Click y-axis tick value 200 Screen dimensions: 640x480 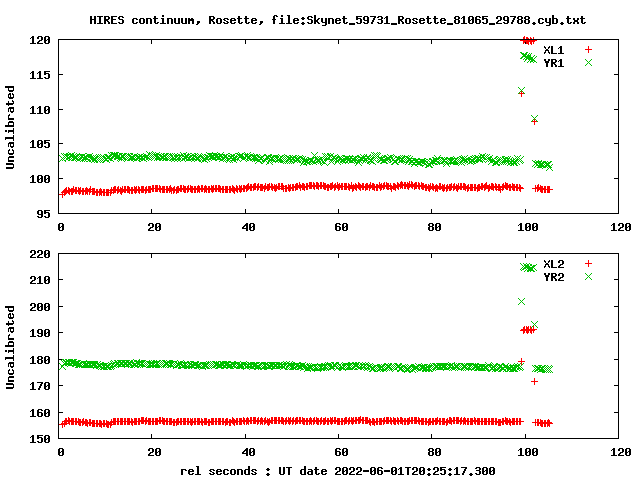pos(40,307)
